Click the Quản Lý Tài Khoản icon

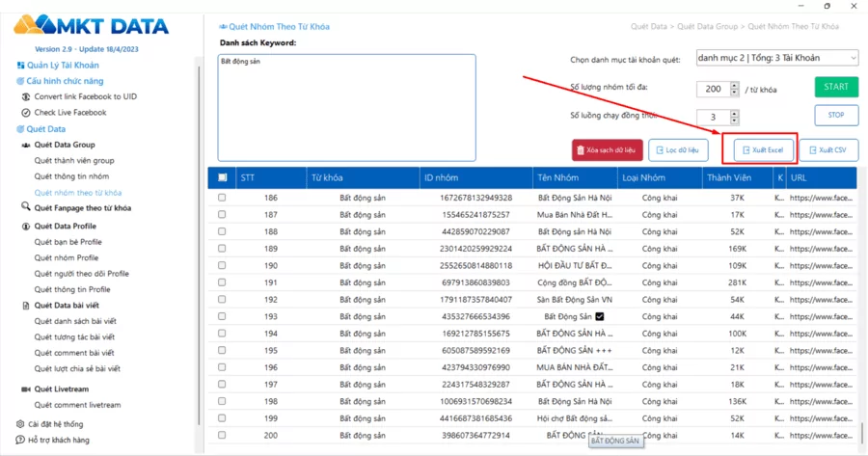pos(20,66)
